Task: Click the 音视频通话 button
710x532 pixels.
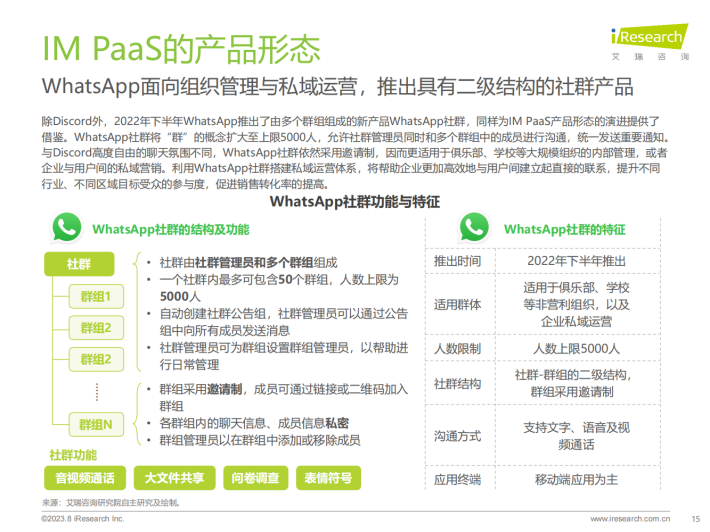Action: 85,478
